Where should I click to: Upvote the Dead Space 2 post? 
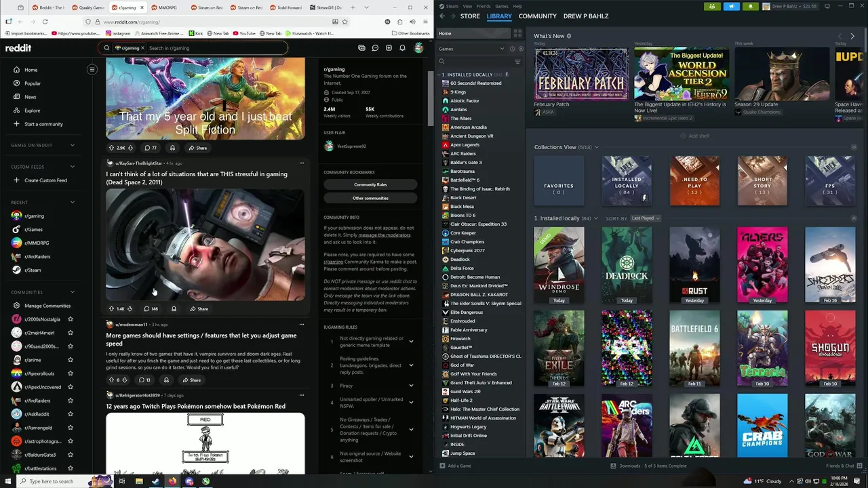pos(112,309)
